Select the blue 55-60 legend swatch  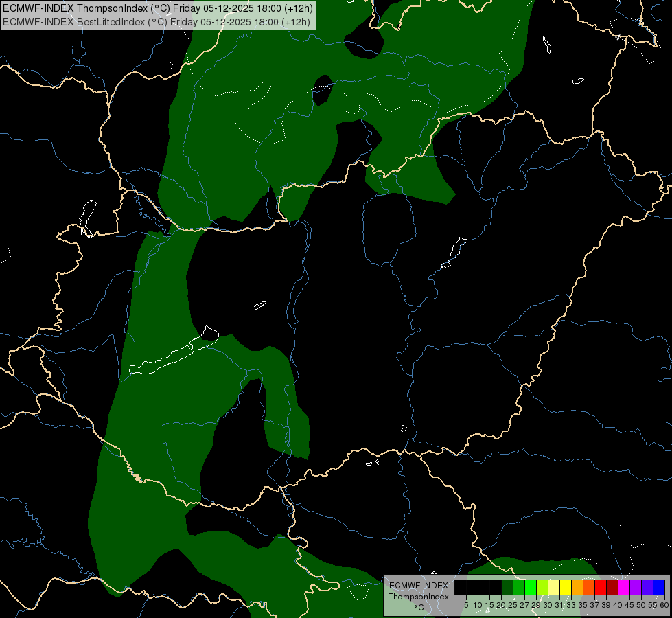point(659,587)
